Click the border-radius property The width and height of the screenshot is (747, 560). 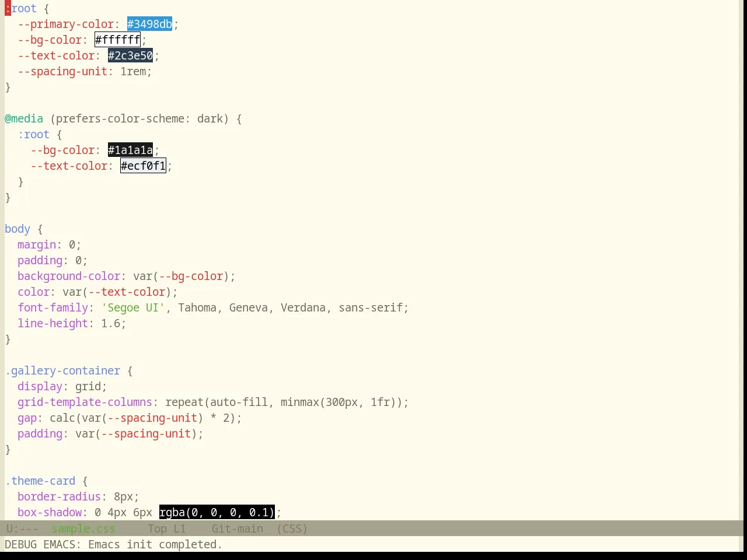point(59,496)
